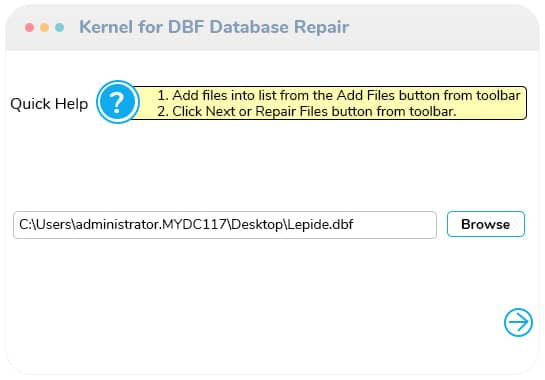Click administrator.MYDC117 segment in path field

tap(151, 225)
